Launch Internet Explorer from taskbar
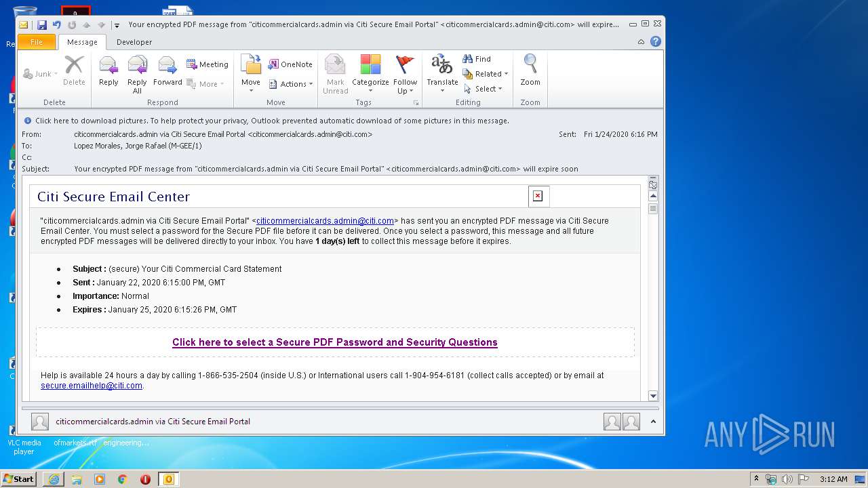This screenshot has height=488, width=868. click(54, 479)
